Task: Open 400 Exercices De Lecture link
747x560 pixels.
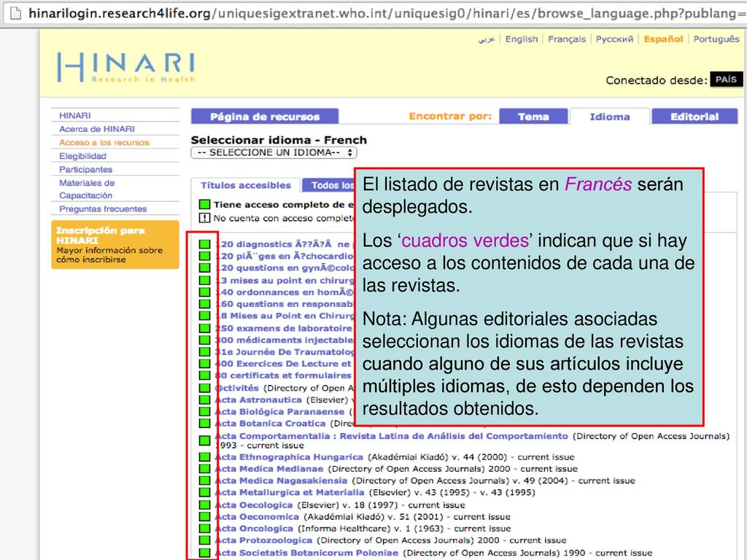Action: click(x=284, y=363)
